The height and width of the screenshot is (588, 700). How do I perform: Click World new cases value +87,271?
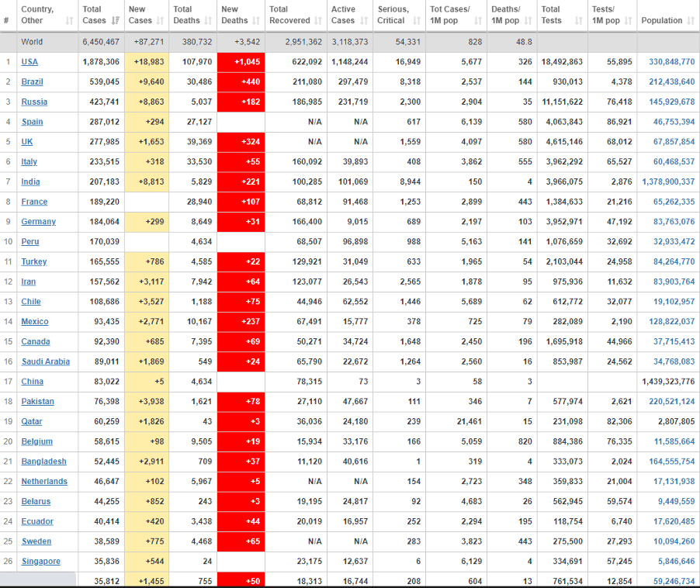coord(149,43)
